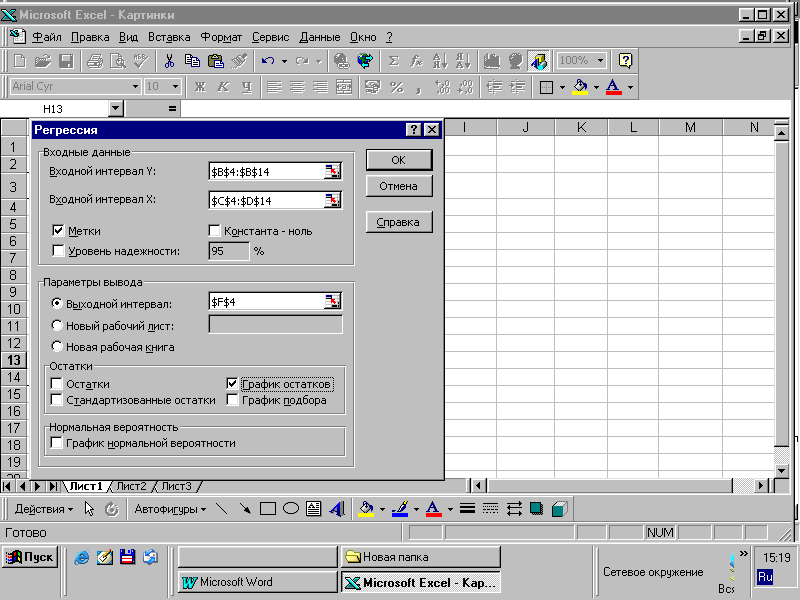Image resolution: width=800 pixels, height=600 pixels.
Task: Click the Center alignment icon
Action: 297,87
